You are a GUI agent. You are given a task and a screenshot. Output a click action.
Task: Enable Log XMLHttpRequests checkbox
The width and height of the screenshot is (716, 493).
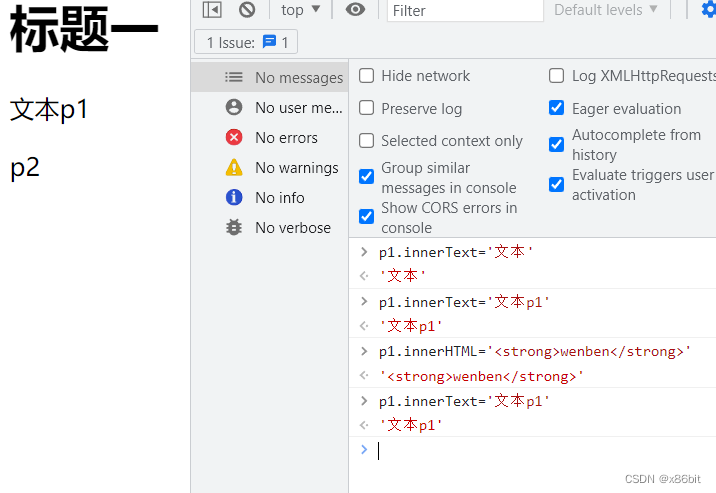pos(556,75)
